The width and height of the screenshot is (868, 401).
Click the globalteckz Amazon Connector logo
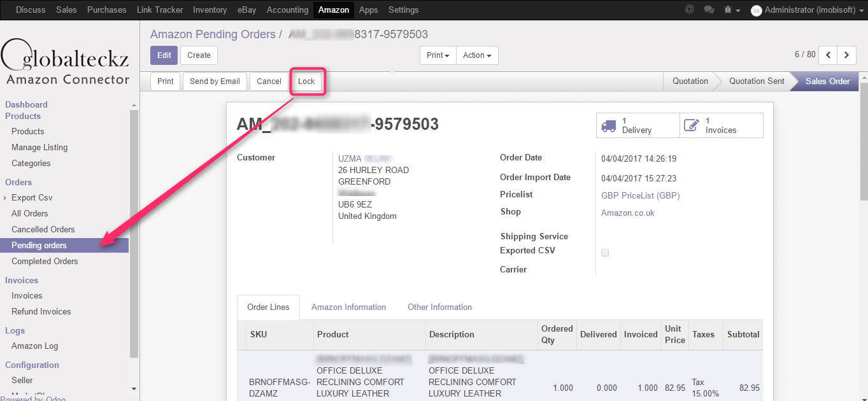pyautogui.click(x=65, y=62)
